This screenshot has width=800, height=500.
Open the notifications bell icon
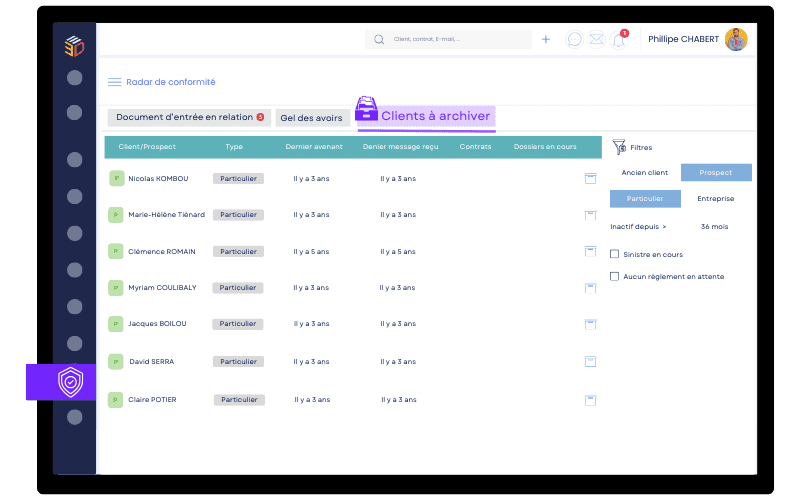click(619, 40)
